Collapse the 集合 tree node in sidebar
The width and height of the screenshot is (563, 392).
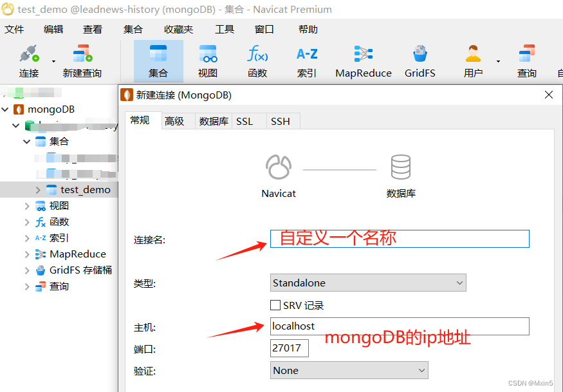click(x=26, y=141)
